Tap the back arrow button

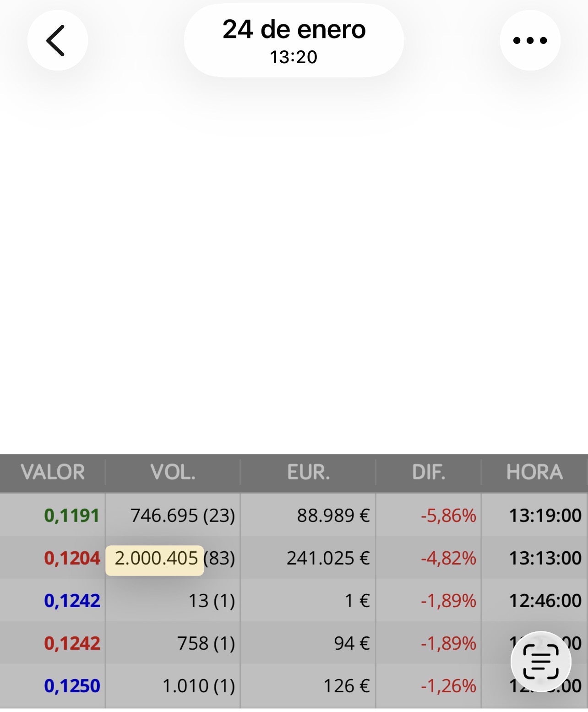pos(57,40)
